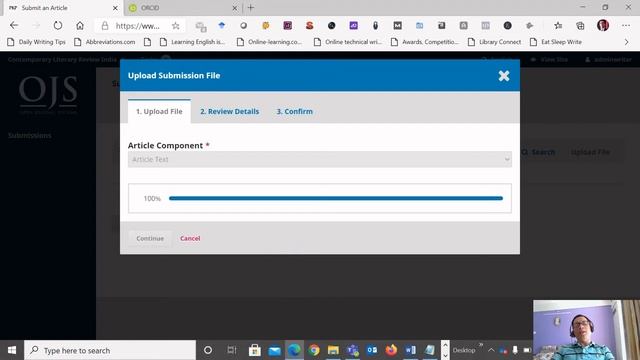Refresh the current page
The width and height of the screenshot is (640, 360).
point(58,25)
